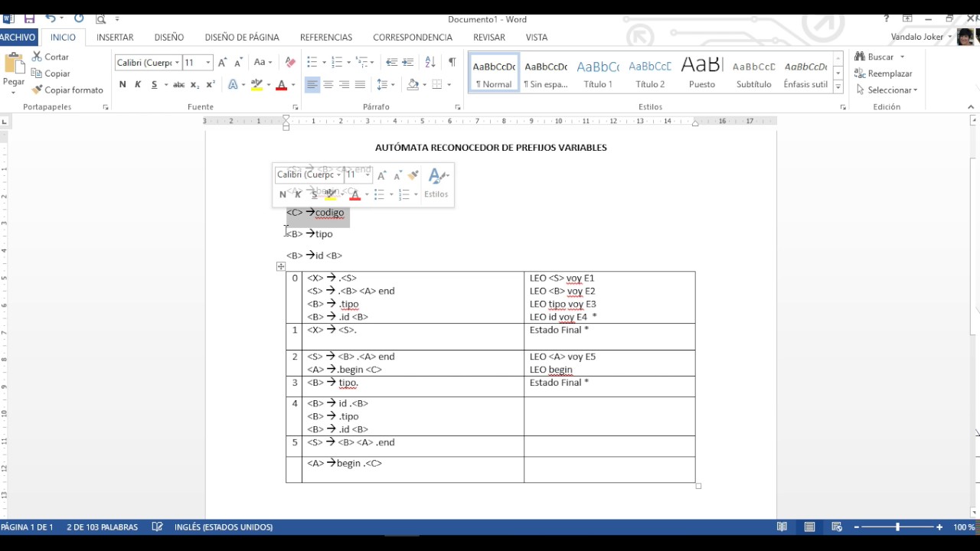Switch to VISTA tab
Screen dimensions: 980x551
[537, 37]
